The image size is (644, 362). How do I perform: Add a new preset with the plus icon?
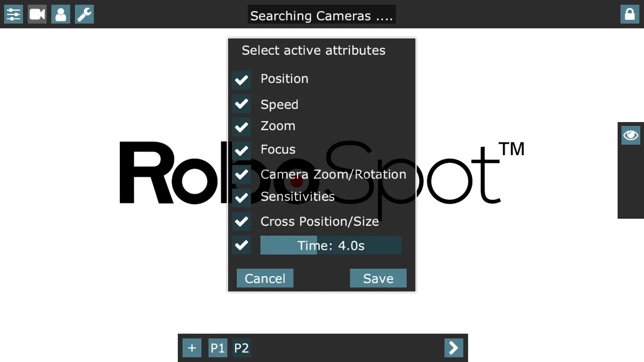point(192,348)
